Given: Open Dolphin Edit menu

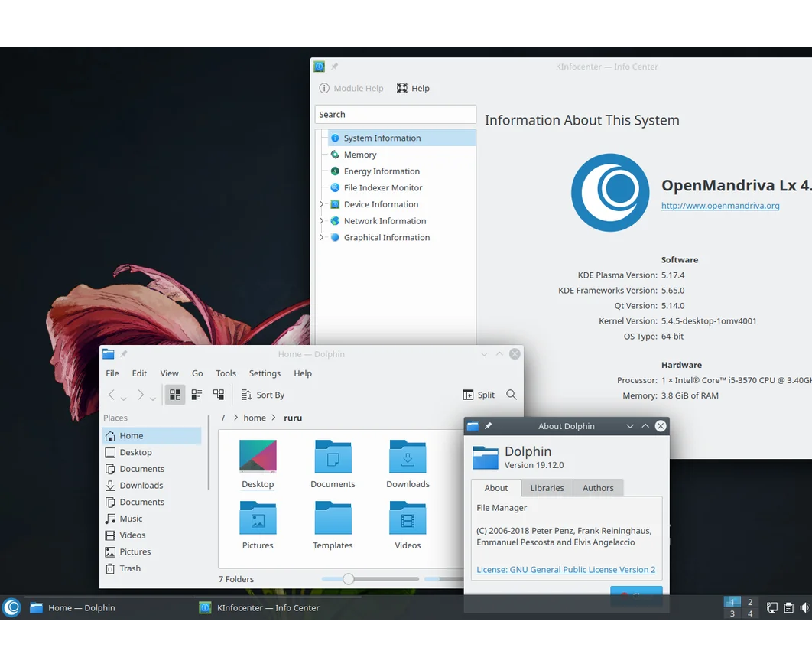Looking at the screenshot, I should 139,373.
